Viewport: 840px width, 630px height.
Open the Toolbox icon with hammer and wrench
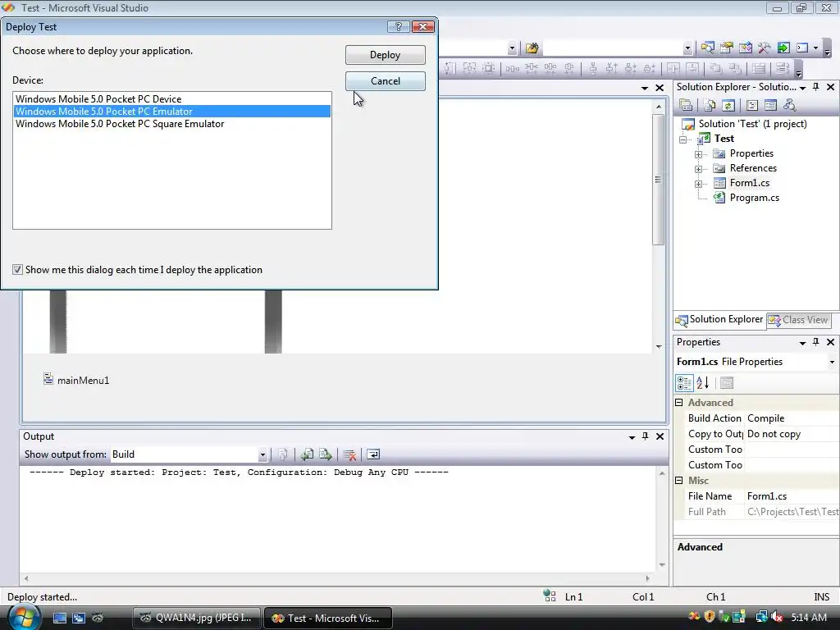[764, 48]
